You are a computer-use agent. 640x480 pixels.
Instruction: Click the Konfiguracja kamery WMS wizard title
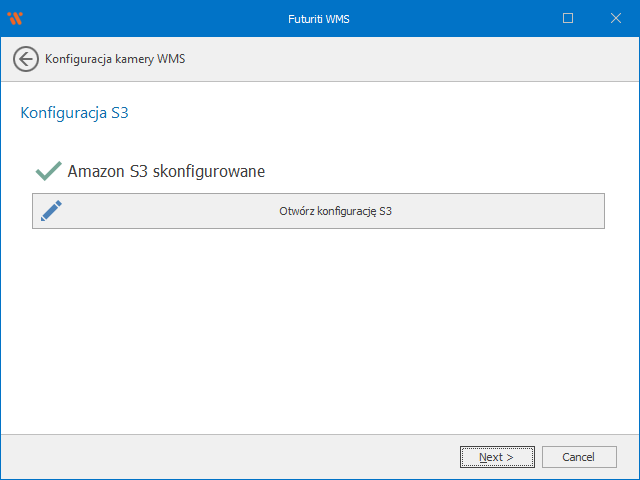(115, 59)
